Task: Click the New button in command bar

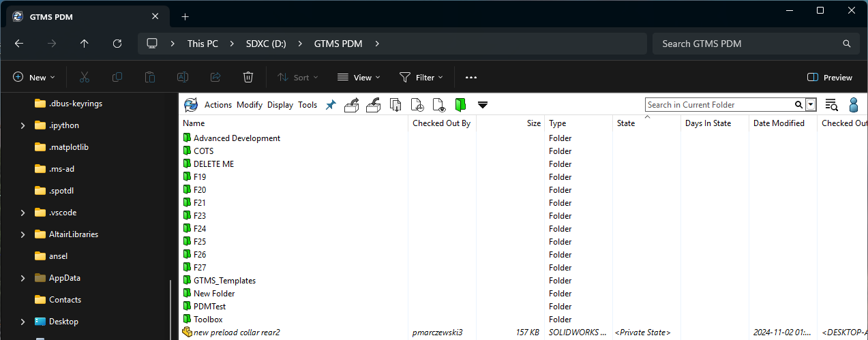Action: (33, 78)
